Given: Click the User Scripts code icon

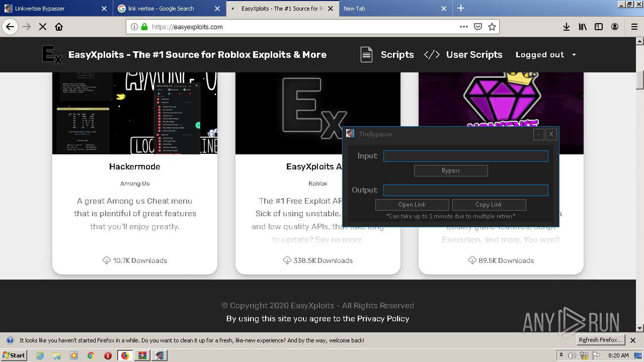Looking at the screenshot, I should click(432, 55).
